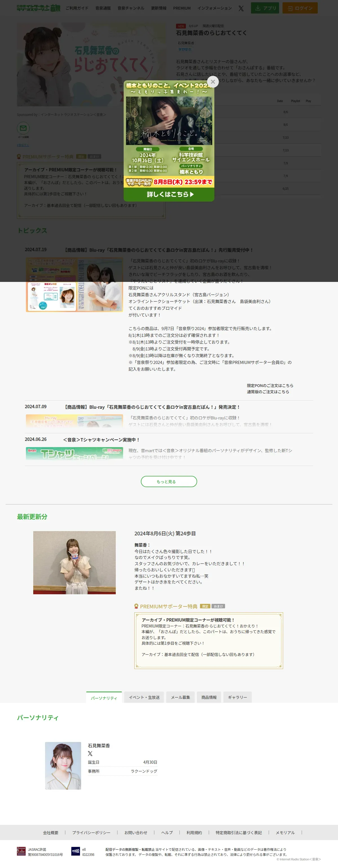This screenshot has height=868, width=338.
Task: Click the おまけ badge in latest update
Action: (218, 606)
